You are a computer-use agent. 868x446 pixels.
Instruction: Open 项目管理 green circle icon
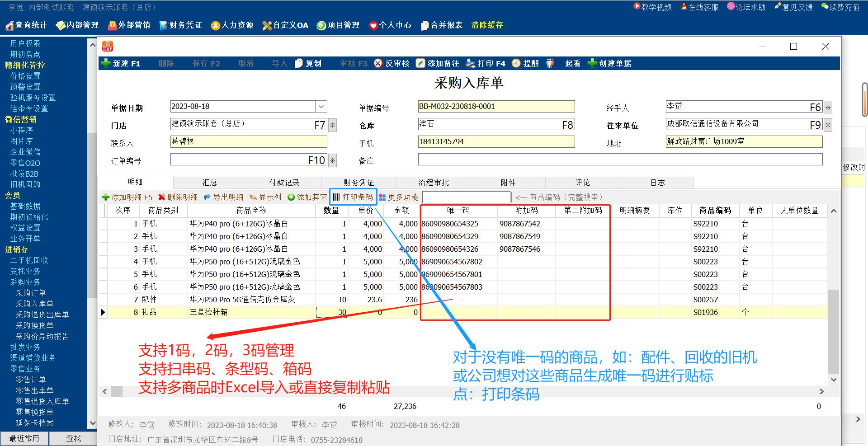pyautogui.click(x=321, y=25)
